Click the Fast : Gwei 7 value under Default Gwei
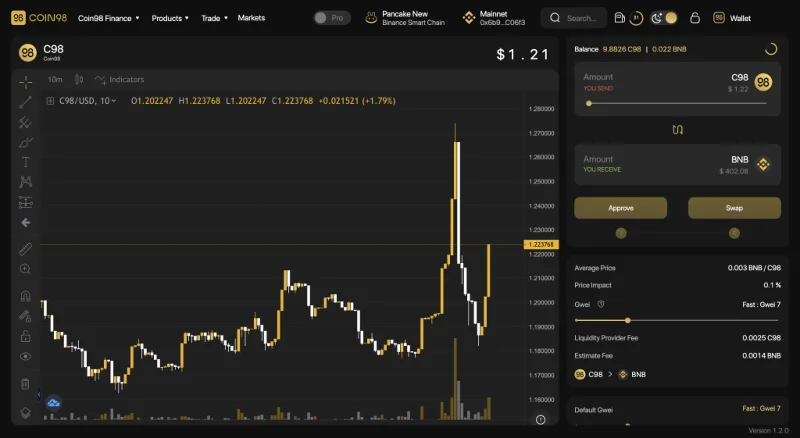The width and height of the screenshot is (800, 438). click(x=761, y=408)
